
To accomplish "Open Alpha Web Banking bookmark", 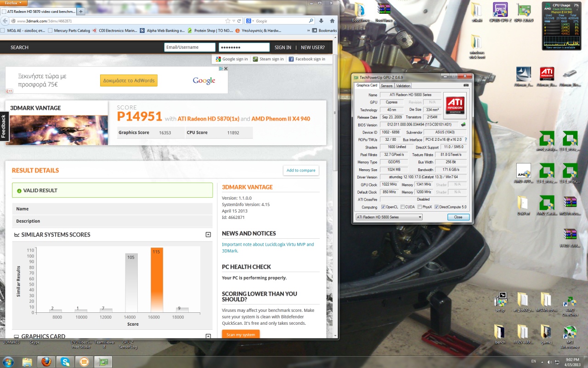I will pos(162,30).
